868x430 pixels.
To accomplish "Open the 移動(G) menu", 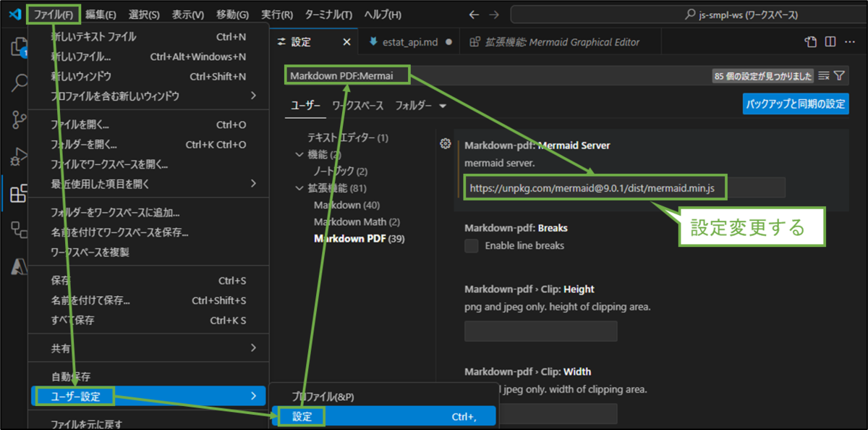I will (x=232, y=14).
